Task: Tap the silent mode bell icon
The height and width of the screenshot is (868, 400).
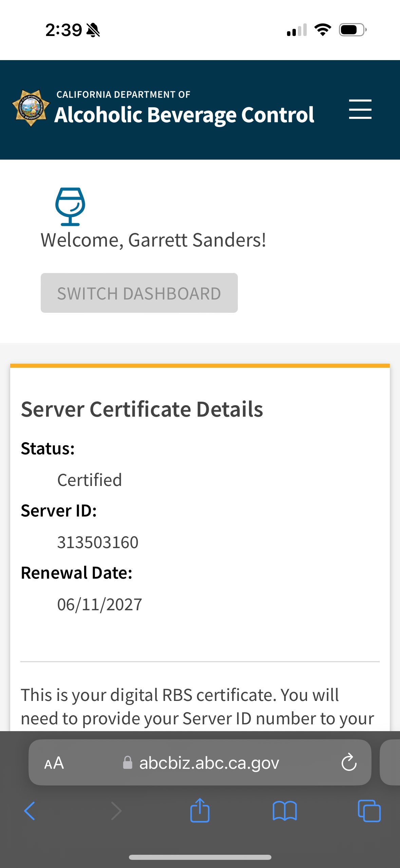Action: [x=93, y=30]
